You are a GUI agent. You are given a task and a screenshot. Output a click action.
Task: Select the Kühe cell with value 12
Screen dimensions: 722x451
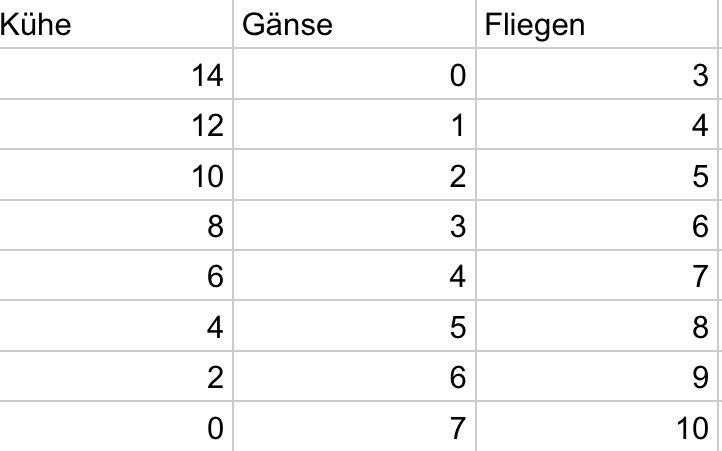115,125
